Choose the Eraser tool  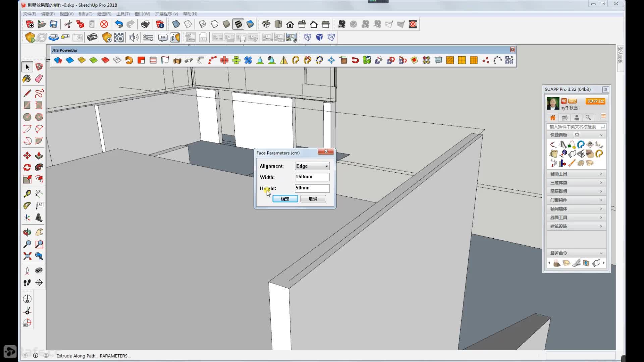39,79
